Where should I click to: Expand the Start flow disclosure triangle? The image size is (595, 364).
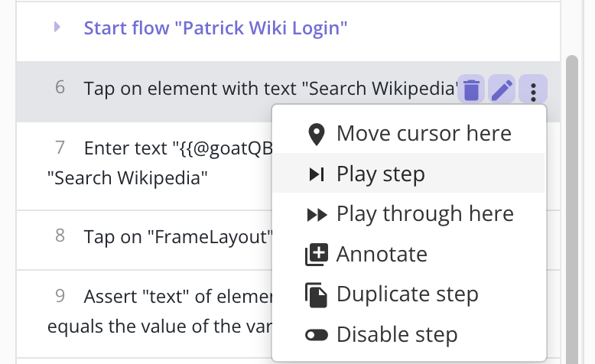[57, 28]
